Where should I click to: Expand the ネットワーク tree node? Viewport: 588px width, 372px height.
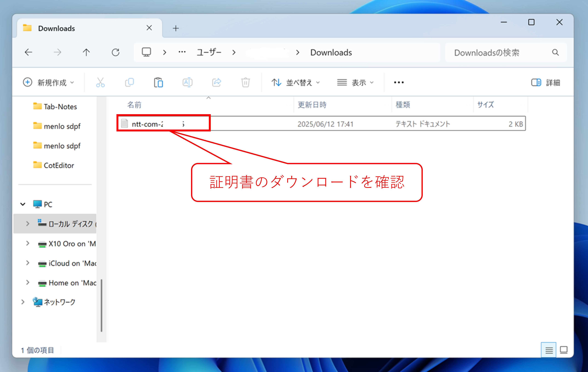23,302
